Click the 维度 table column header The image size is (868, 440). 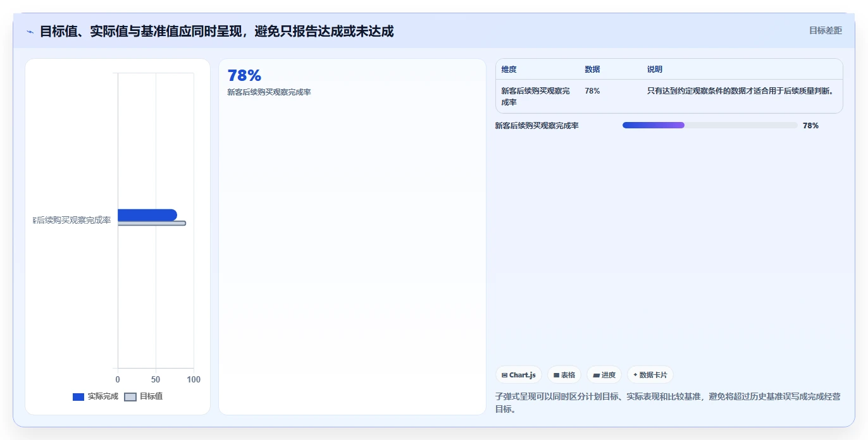point(509,70)
